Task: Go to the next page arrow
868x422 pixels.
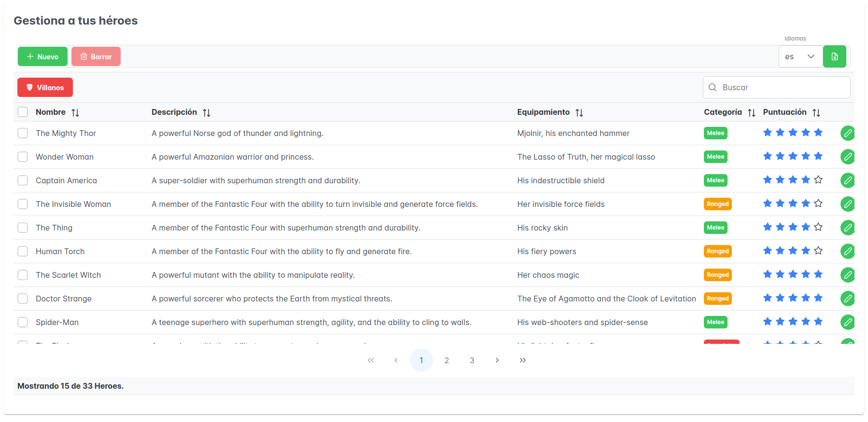Action: (x=497, y=360)
